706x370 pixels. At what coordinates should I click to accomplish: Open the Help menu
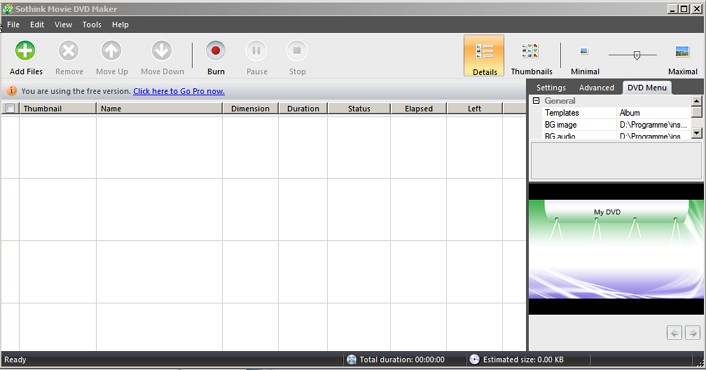pos(120,25)
